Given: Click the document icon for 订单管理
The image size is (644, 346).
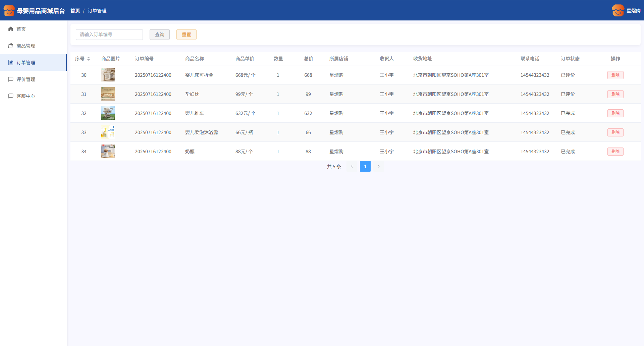Looking at the screenshot, I should 11,63.
